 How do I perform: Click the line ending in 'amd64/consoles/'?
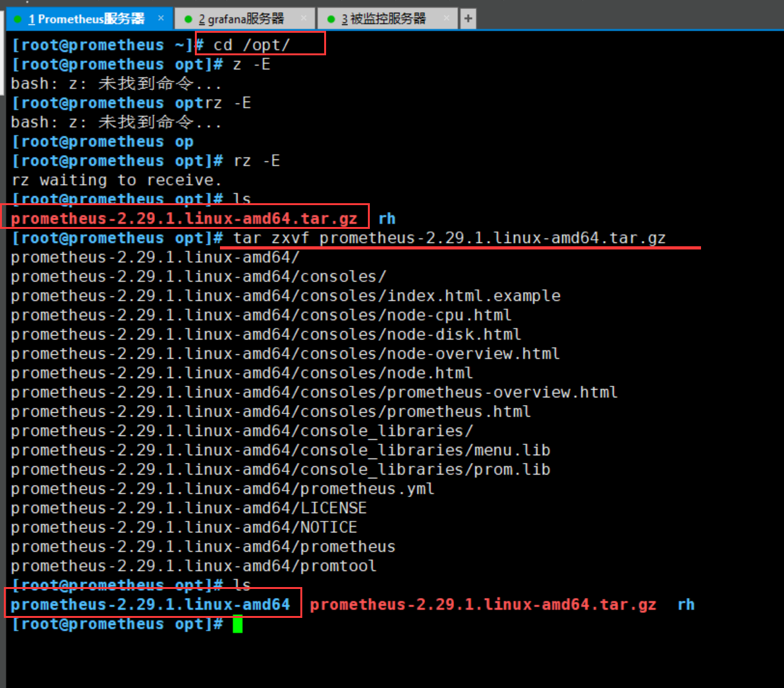tap(199, 276)
